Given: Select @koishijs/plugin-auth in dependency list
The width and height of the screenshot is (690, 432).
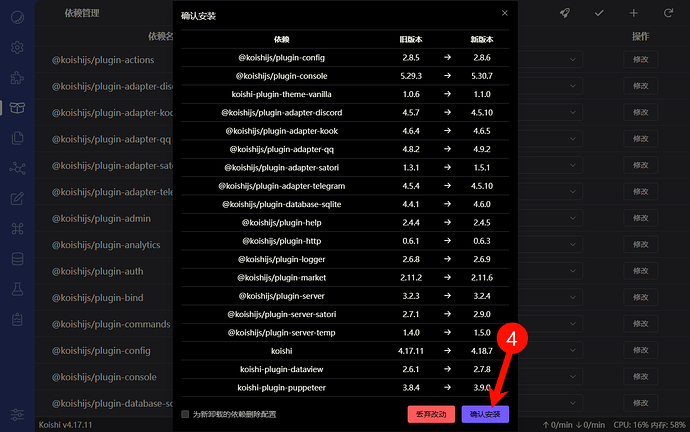Looking at the screenshot, I should pos(98,271).
